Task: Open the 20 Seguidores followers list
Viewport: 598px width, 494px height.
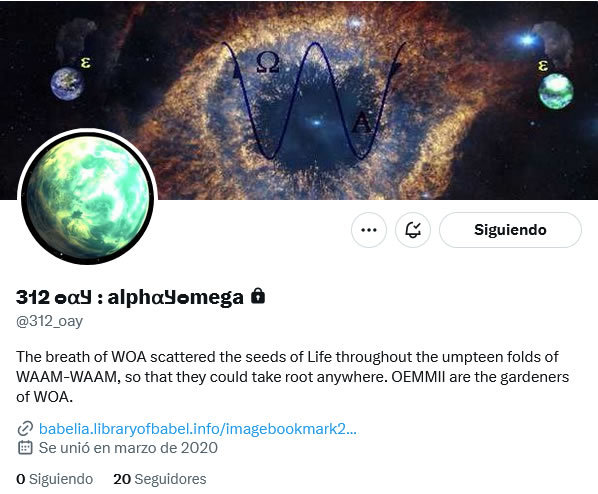Action: coord(160,479)
